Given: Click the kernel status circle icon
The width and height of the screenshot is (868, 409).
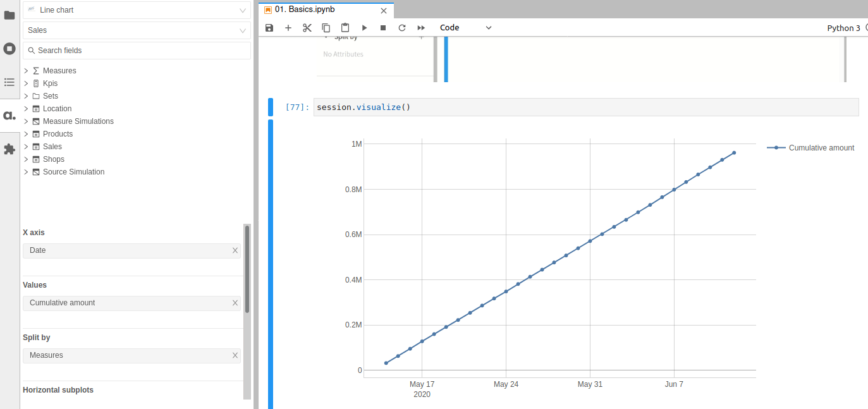Looking at the screenshot, I should [866, 28].
